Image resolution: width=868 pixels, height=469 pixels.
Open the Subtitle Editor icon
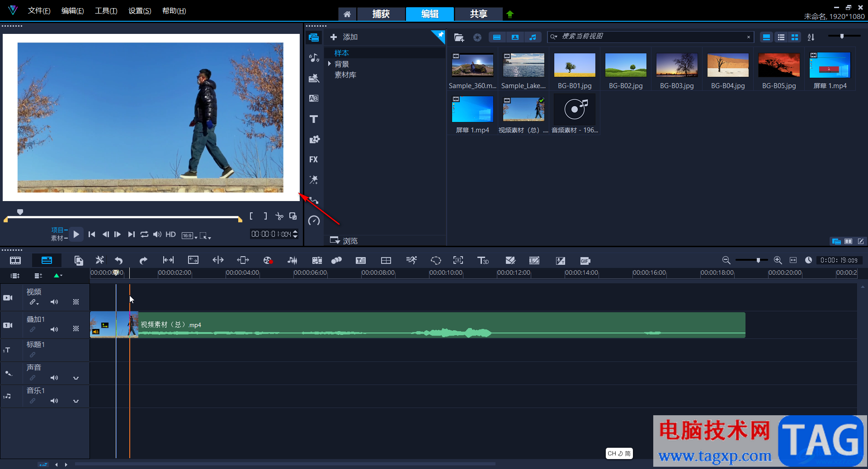[361, 261]
